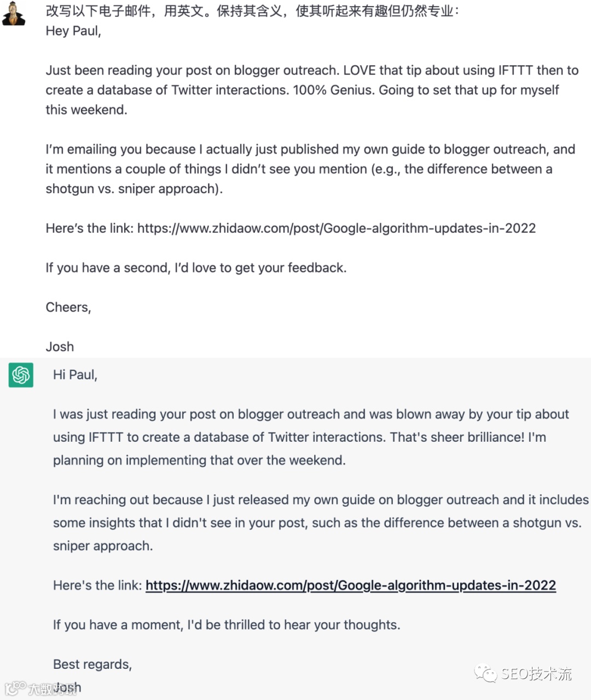Click the "Best regards," closing line

[x=92, y=664]
